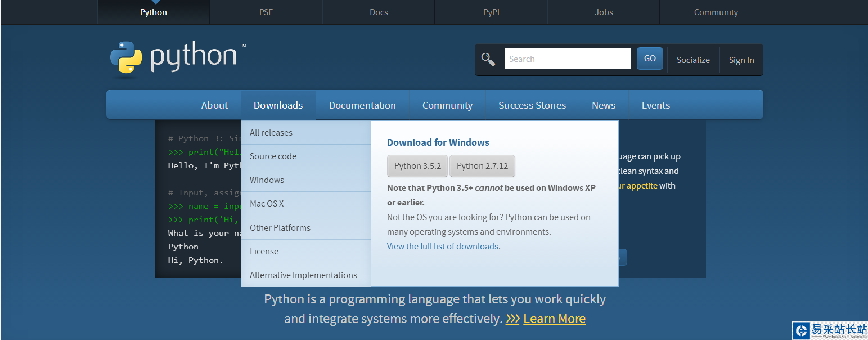Switch to the PyPI top tab
Viewport: 868px width, 340px height.
point(491,12)
